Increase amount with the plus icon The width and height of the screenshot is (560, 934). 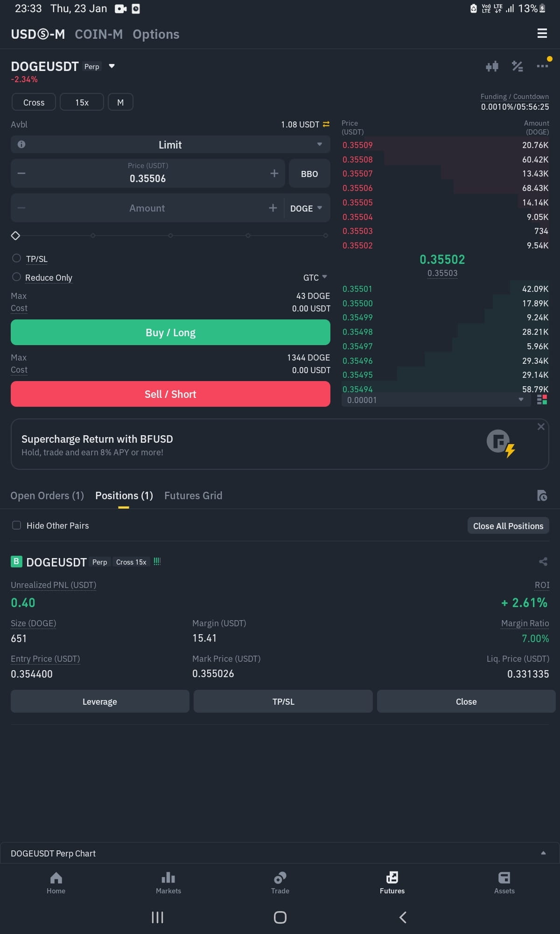point(273,208)
